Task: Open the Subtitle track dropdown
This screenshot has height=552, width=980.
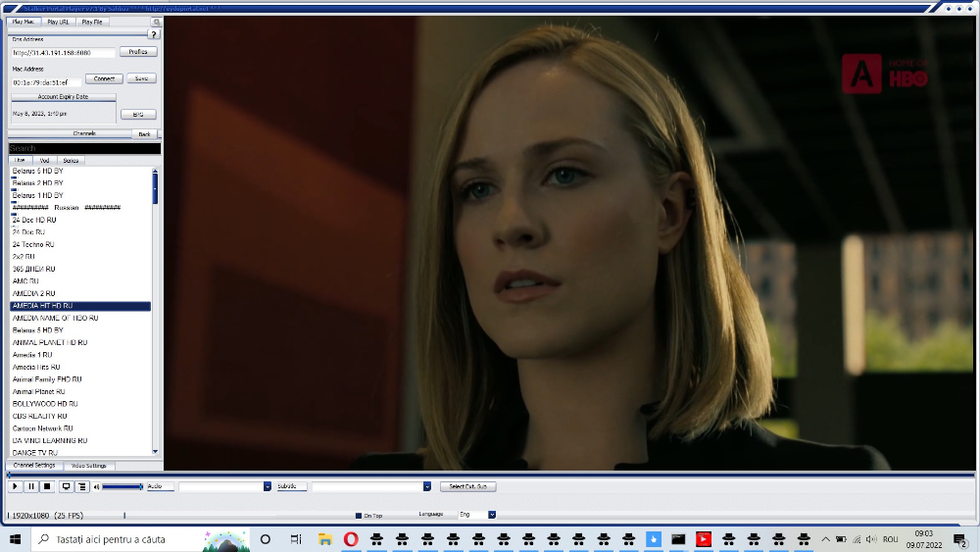Action: [427, 486]
